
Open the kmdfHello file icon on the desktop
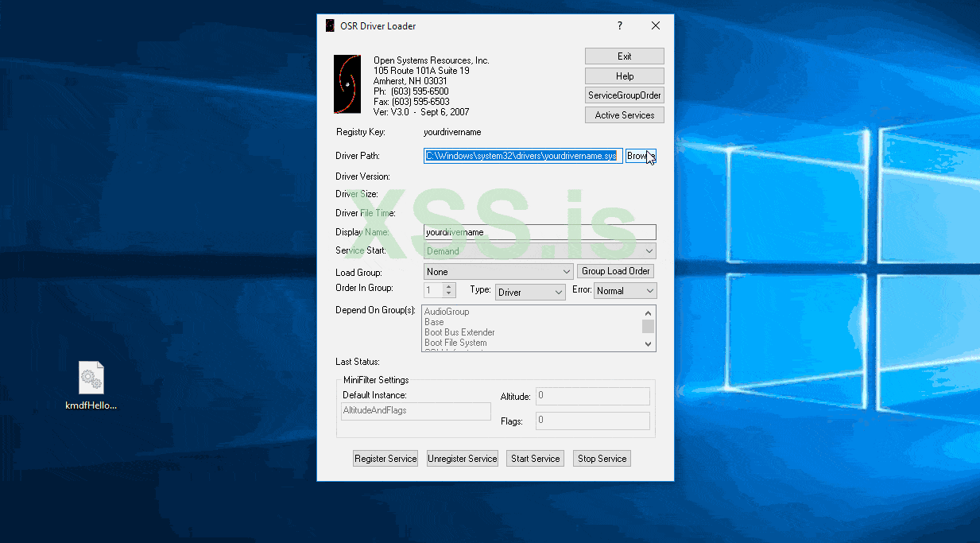(x=91, y=386)
